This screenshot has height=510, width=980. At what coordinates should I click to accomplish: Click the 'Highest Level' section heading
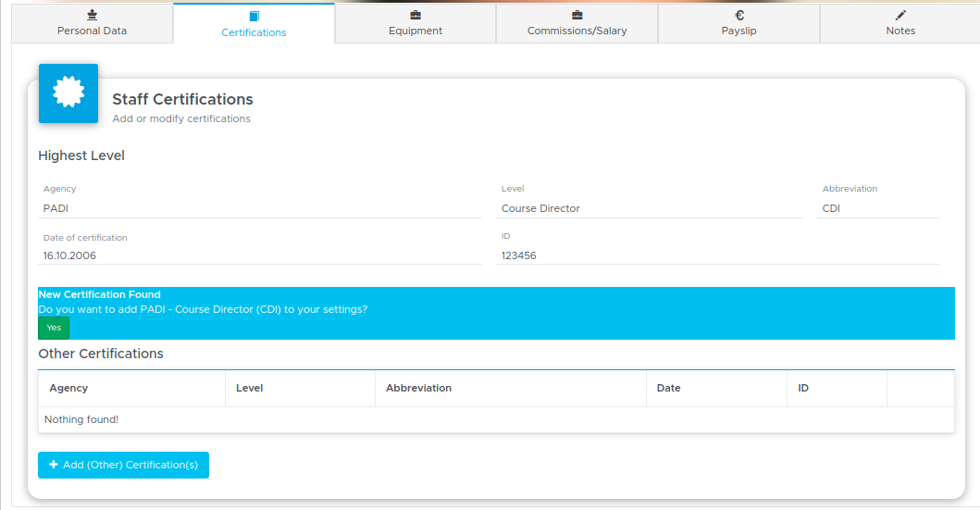point(81,155)
